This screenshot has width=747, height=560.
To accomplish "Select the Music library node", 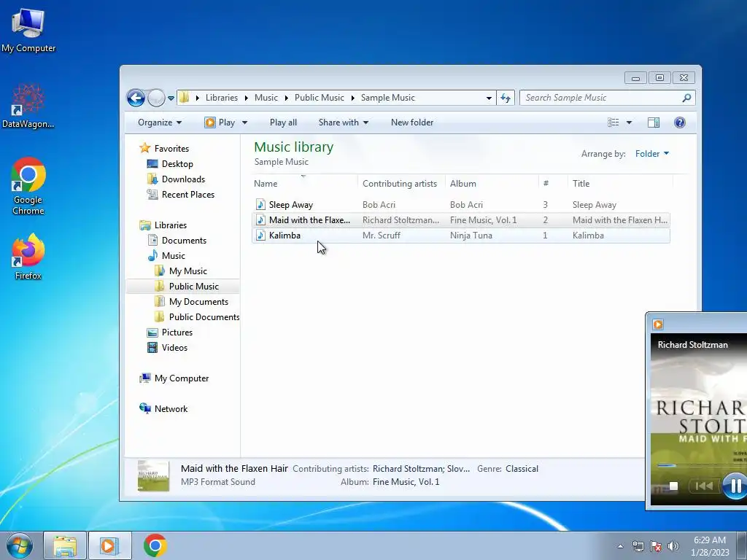I will pos(173,256).
